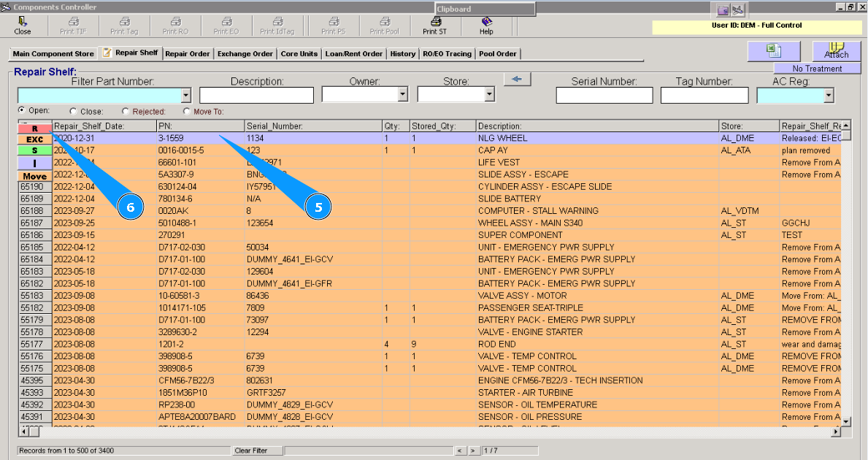Image resolution: width=868 pixels, height=460 pixels.
Task: Click the Print EO toolbar icon
Action: (226, 26)
